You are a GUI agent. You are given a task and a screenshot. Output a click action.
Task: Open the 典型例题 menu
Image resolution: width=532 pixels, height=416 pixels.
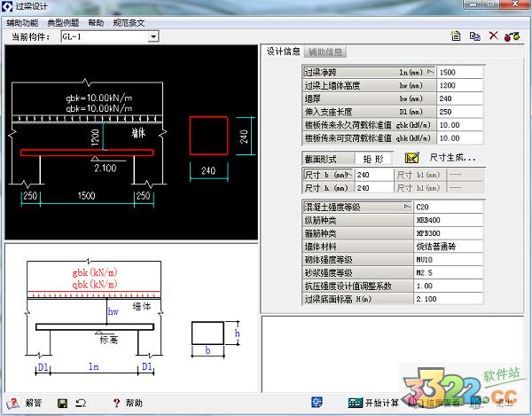tap(63, 23)
